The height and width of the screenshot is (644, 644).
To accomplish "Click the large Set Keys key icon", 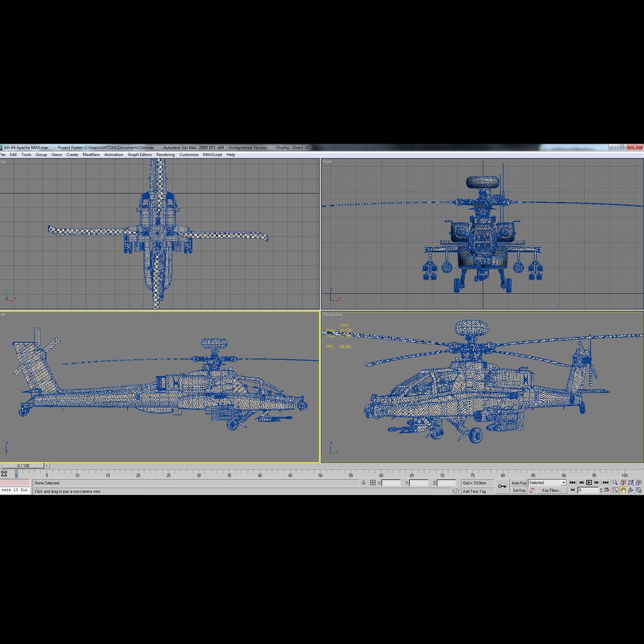I will [502, 487].
